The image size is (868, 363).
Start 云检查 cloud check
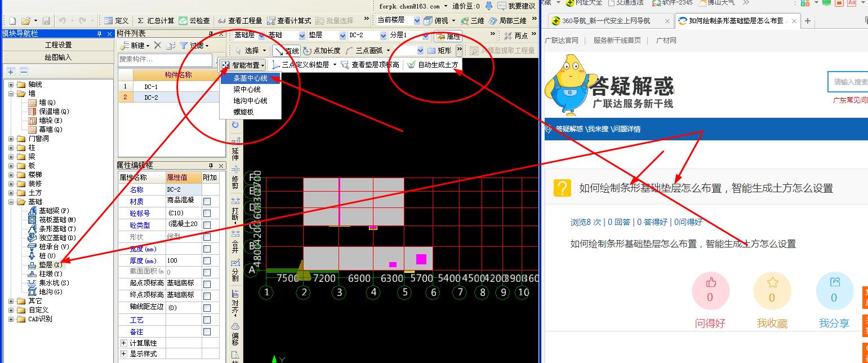[x=195, y=20]
